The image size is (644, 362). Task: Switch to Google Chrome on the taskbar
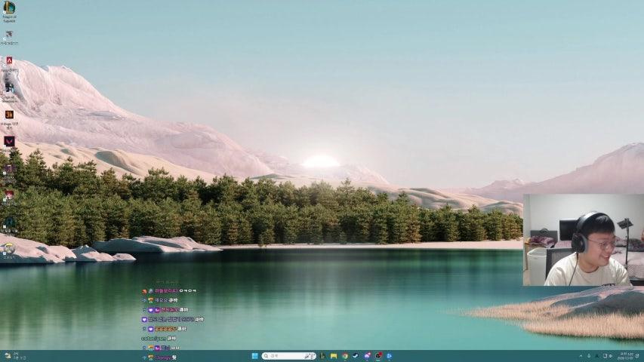[x=345, y=356]
